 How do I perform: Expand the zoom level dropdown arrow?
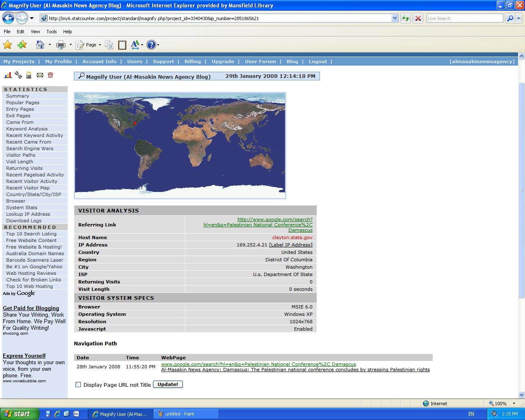click(x=514, y=404)
